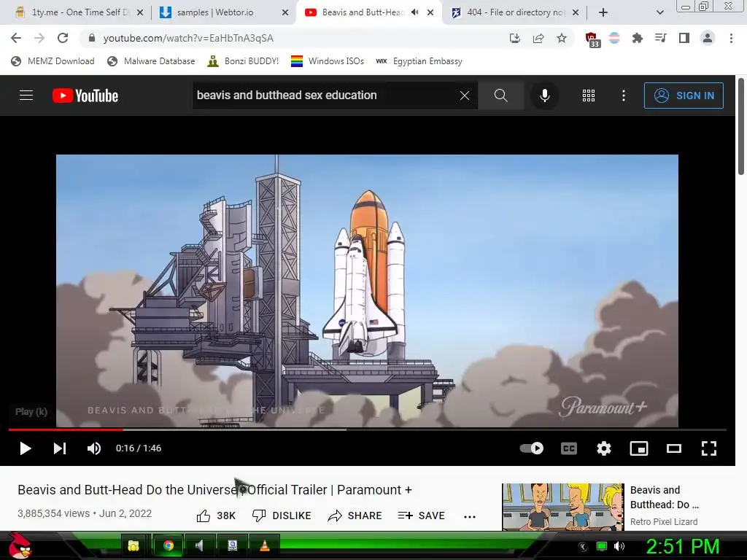The width and height of the screenshot is (747, 560).
Task: Reload the current page
Action: (63, 38)
